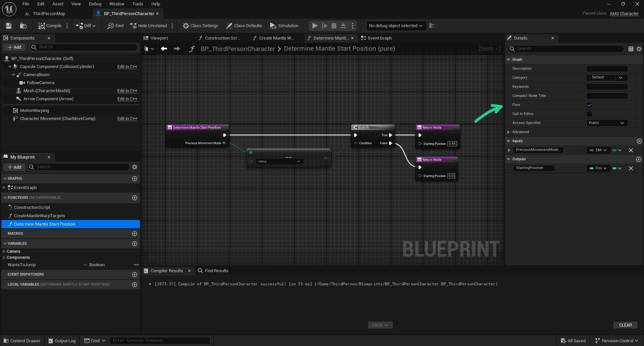Click the Advance single frame button

[x=325, y=26]
